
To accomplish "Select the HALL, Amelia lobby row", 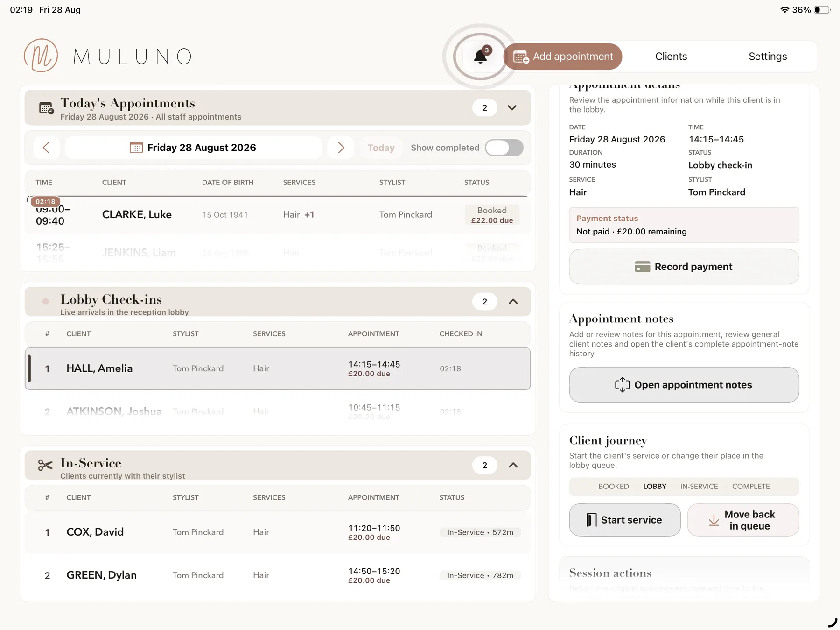I will coord(277,368).
